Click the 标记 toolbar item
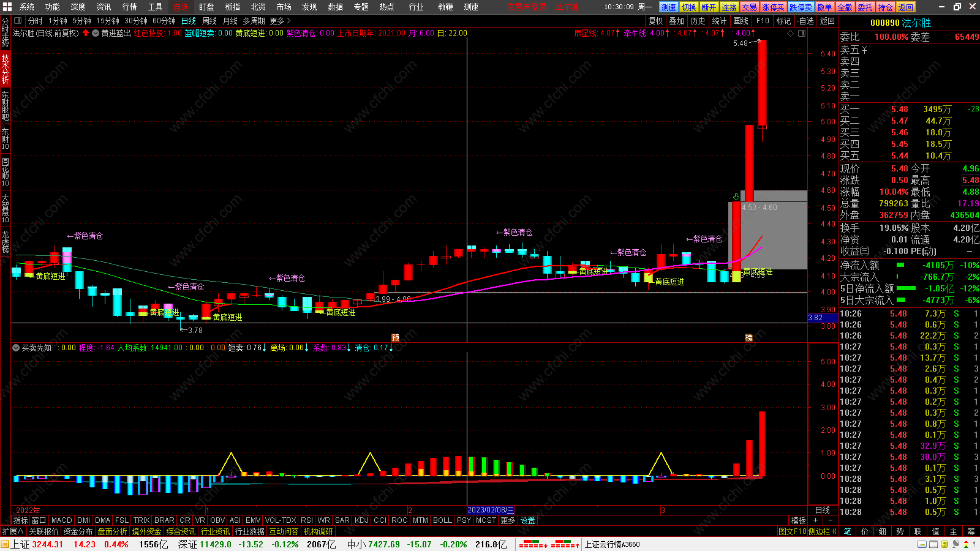The height and width of the screenshot is (551, 980). point(784,21)
